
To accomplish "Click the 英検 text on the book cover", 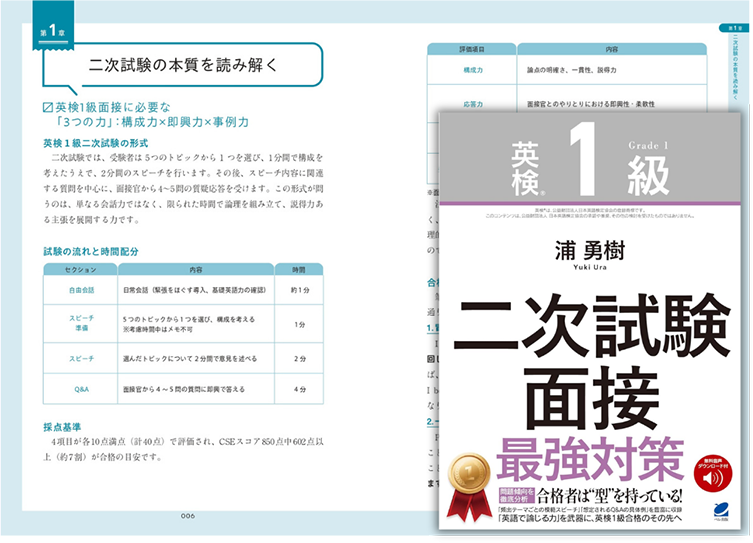I will point(525,169).
